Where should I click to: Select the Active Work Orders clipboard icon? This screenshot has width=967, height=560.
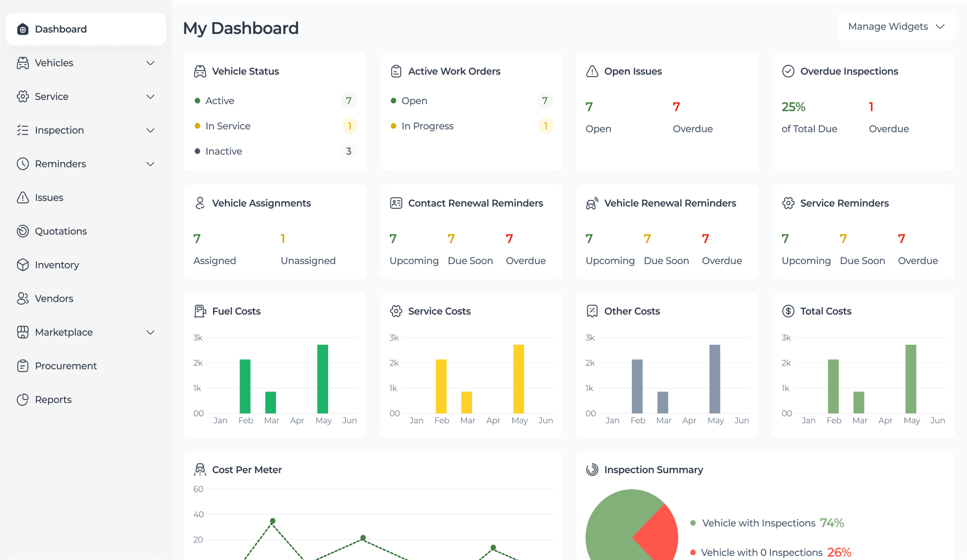[x=396, y=71]
